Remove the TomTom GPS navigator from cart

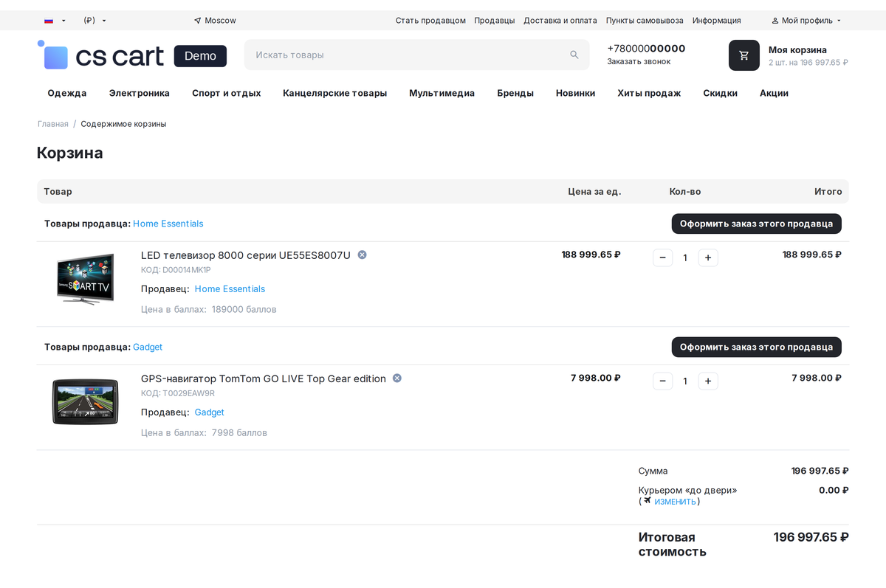point(397,378)
